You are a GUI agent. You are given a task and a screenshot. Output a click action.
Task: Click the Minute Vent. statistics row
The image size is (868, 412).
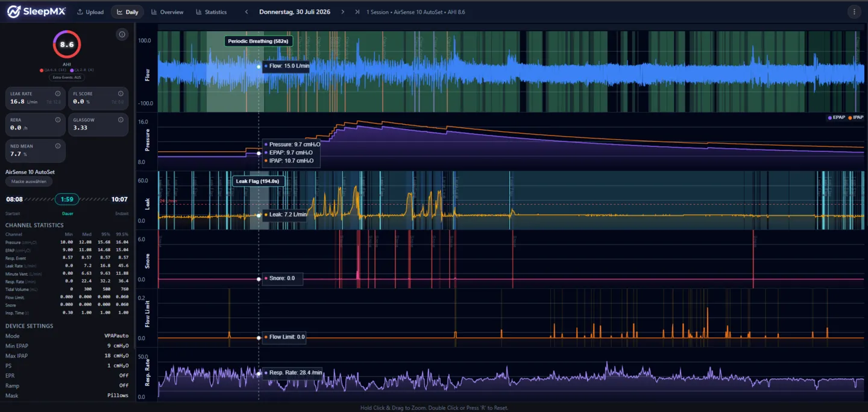click(66, 273)
